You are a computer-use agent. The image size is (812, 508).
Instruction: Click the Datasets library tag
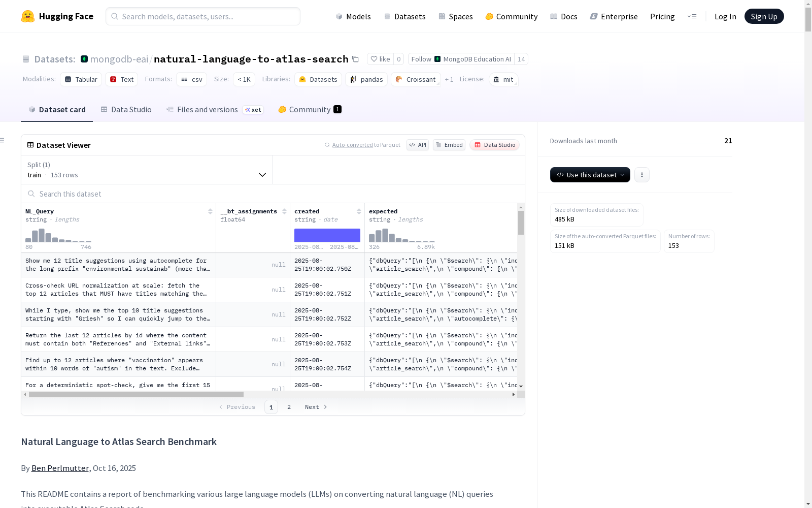pos(318,79)
